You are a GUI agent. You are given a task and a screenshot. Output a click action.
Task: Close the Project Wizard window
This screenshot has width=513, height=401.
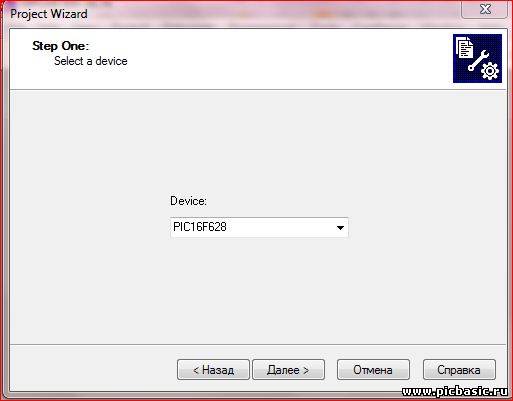point(485,10)
